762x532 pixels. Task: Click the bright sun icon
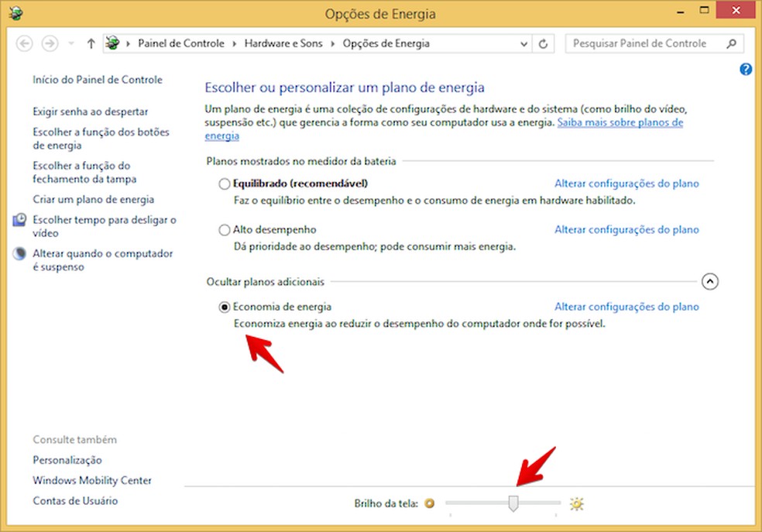click(x=577, y=504)
